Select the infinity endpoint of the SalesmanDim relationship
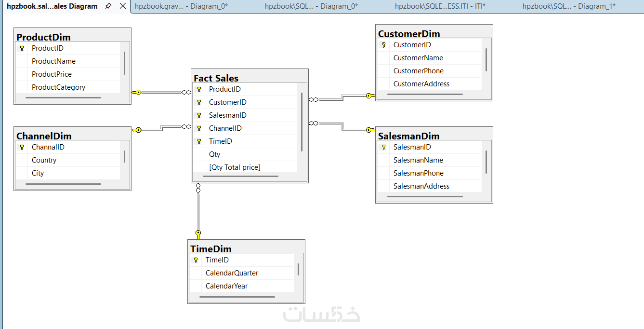This screenshot has width=644, height=329. click(314, 123)
